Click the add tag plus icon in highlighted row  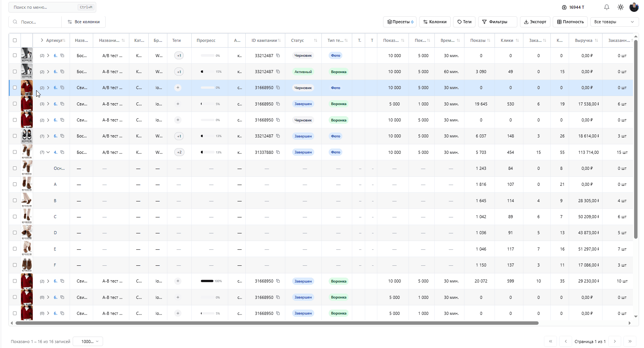coord(178,88)
